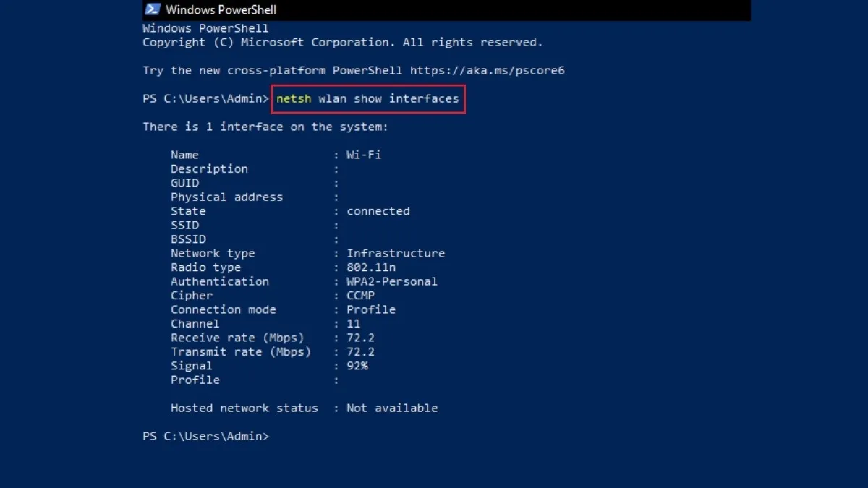The image size is (868, 488).
Task: Select the State connected value
Action: (378, 211)
